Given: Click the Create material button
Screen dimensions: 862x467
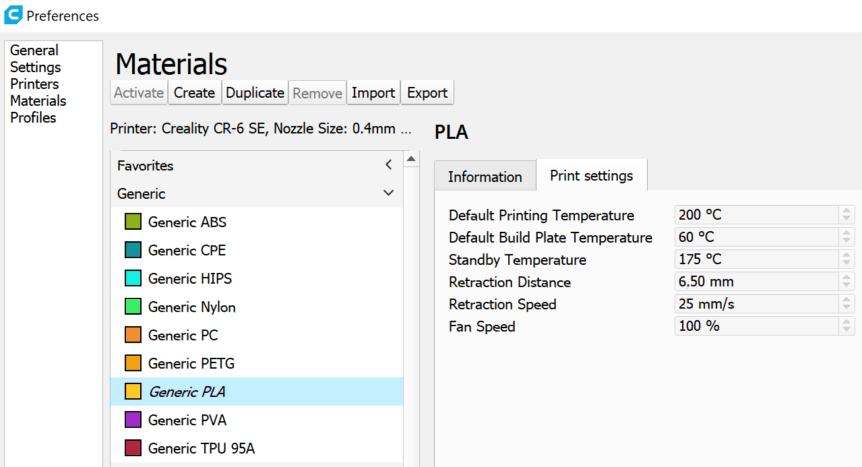Looking at the screenshot, I should [x=194, y=92].
